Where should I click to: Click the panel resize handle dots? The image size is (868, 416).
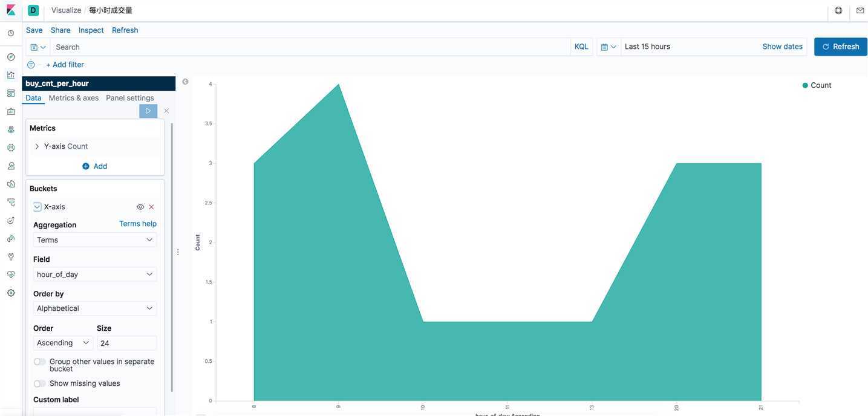point(178,252)
